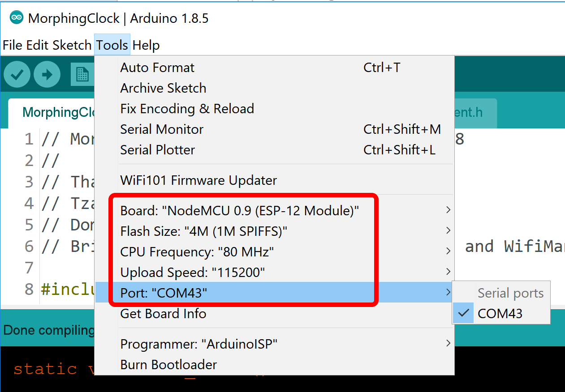Switch to the MorphingClock sketch tab
Screen dimensions: 565x392
coord(58,112)
